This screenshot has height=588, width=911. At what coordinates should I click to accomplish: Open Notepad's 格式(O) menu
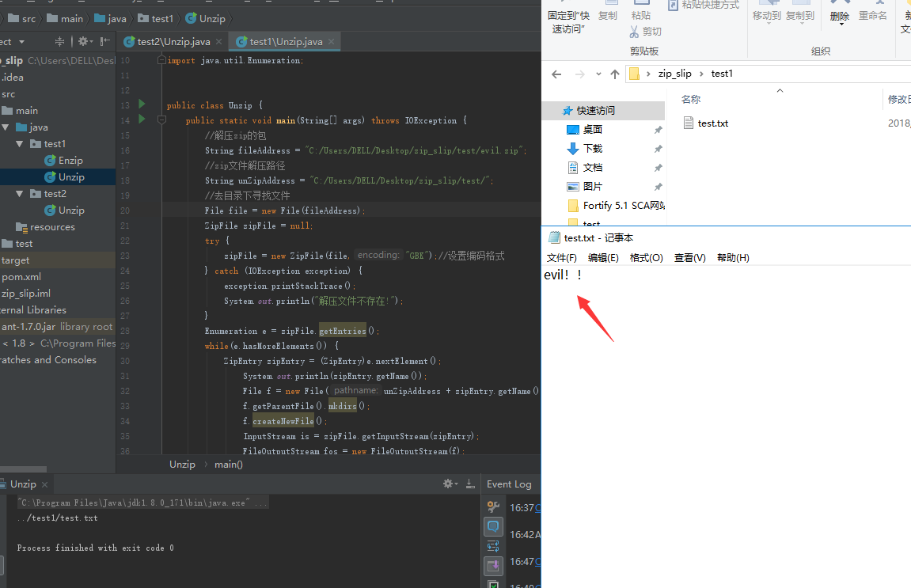[646, 258]
